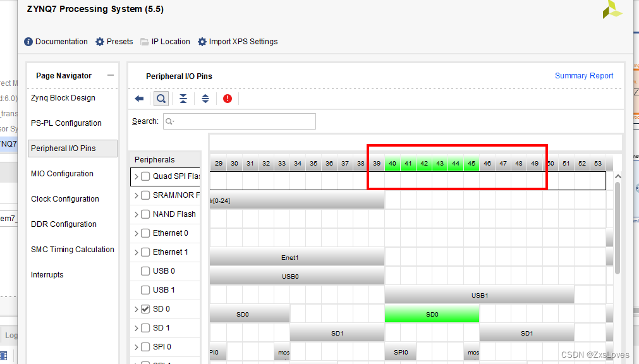Click the collapse all toolbar icon
This screenshot has height=364, width=639.
[x=183, y=99]
